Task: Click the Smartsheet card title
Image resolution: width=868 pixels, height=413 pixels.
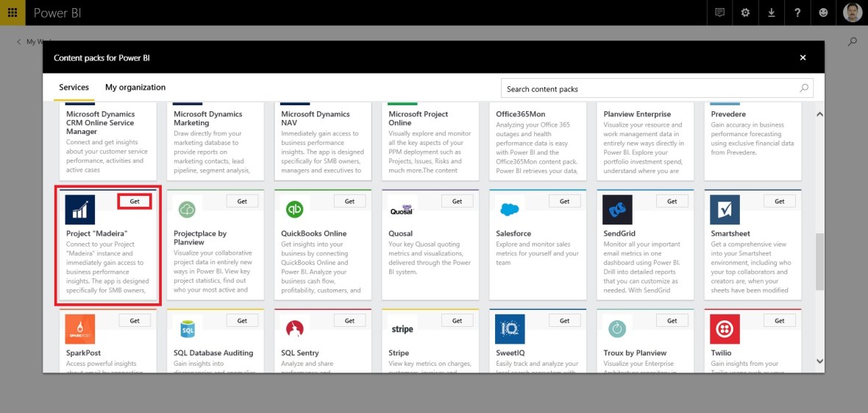Action: point(730,233)
